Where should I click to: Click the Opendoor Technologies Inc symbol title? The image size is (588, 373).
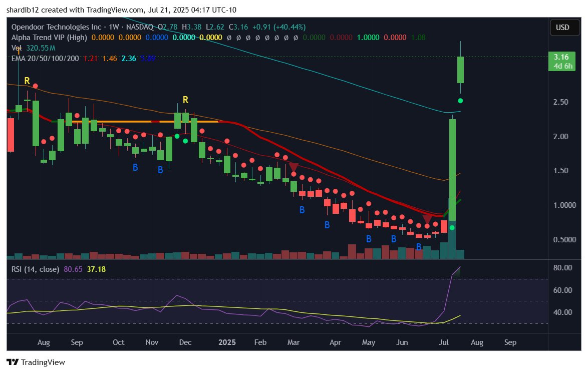tap(56, 27)
